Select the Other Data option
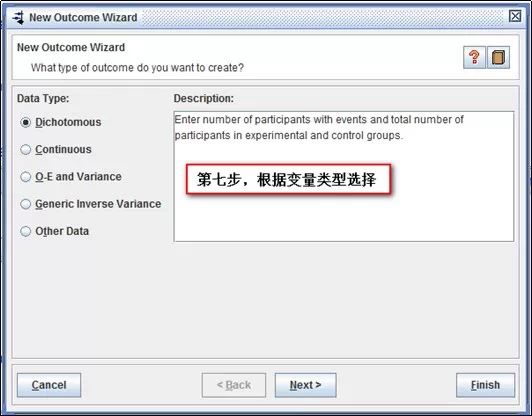The height and width of the screenshot is (416, 532). coord(25,231)
